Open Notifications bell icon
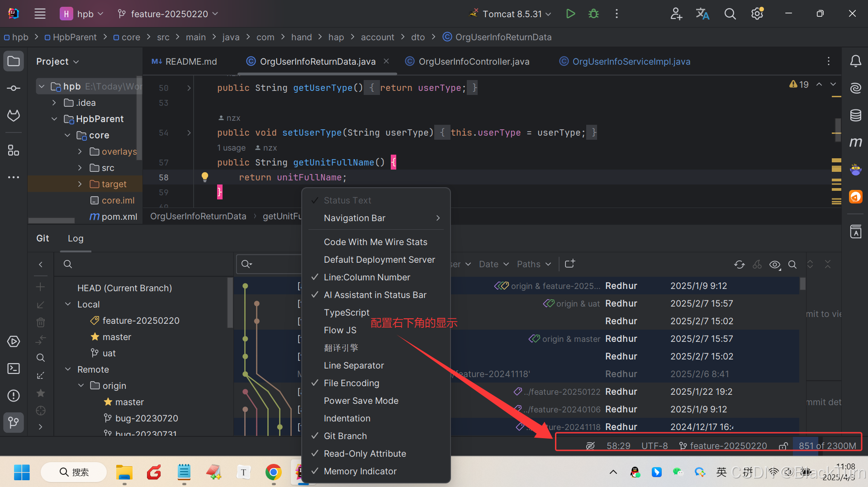Screen dimensions: 868x487 point(855,61)
